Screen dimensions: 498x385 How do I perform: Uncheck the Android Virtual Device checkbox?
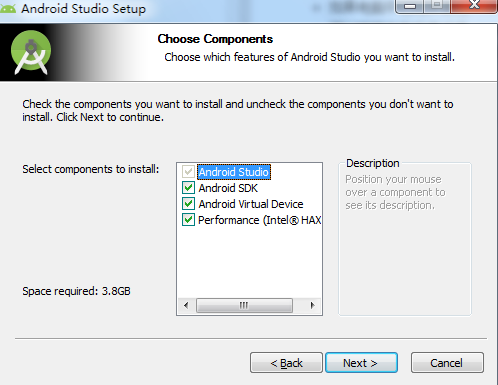pyautogui.click(x=188, y=204)
